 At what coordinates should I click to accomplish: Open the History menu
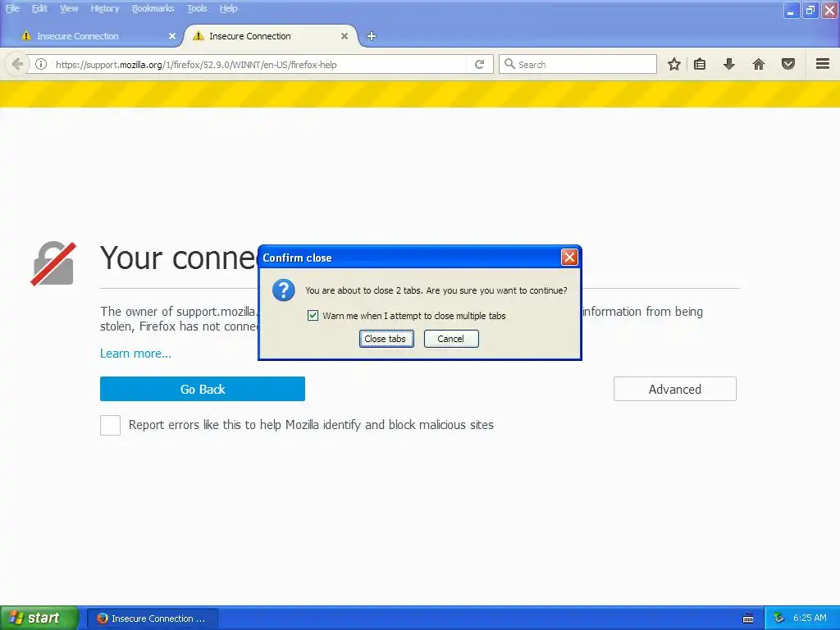coord(104,8)
